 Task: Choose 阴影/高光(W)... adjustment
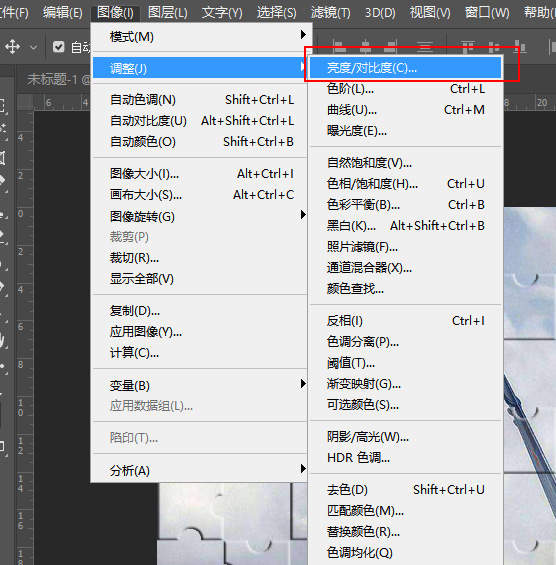coord(406,437)
